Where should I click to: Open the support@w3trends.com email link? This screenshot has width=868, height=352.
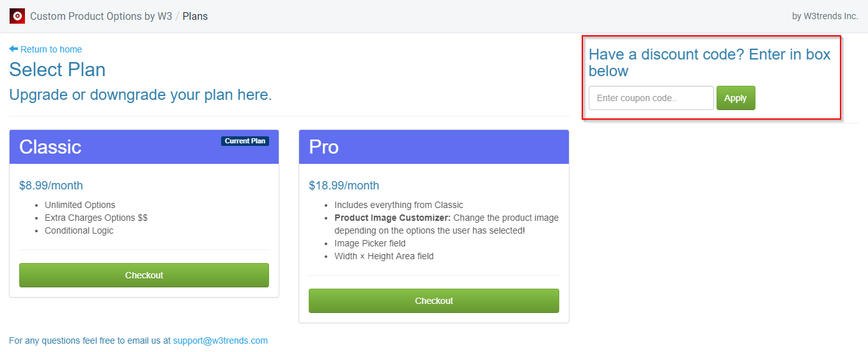(221, 340)
